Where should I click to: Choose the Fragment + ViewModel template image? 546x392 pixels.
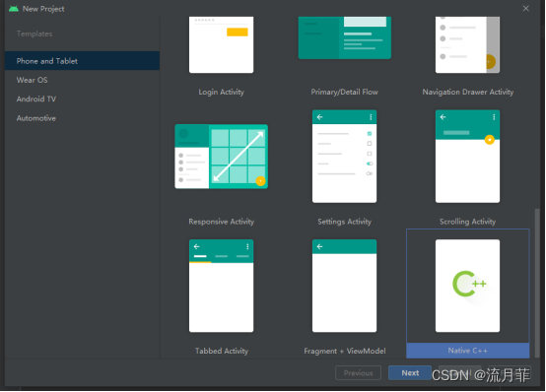[344, 286]
